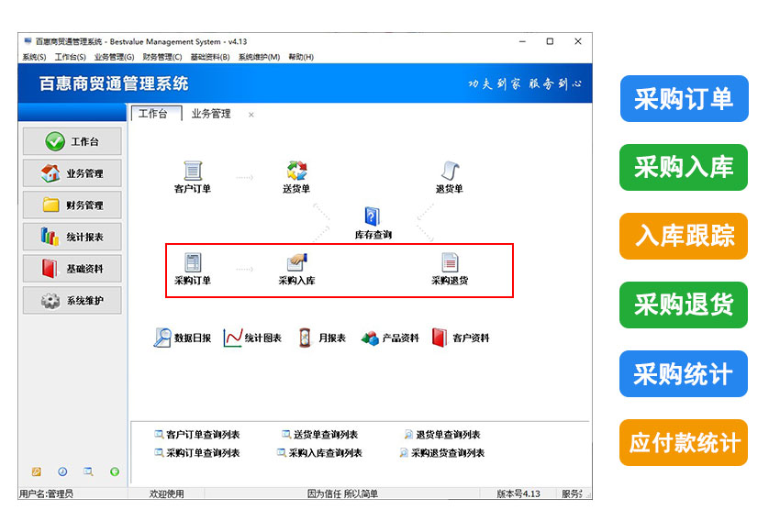
Task: Open 退货单查询列表 link
Action: pyautogui.click(x=442, y=435)
